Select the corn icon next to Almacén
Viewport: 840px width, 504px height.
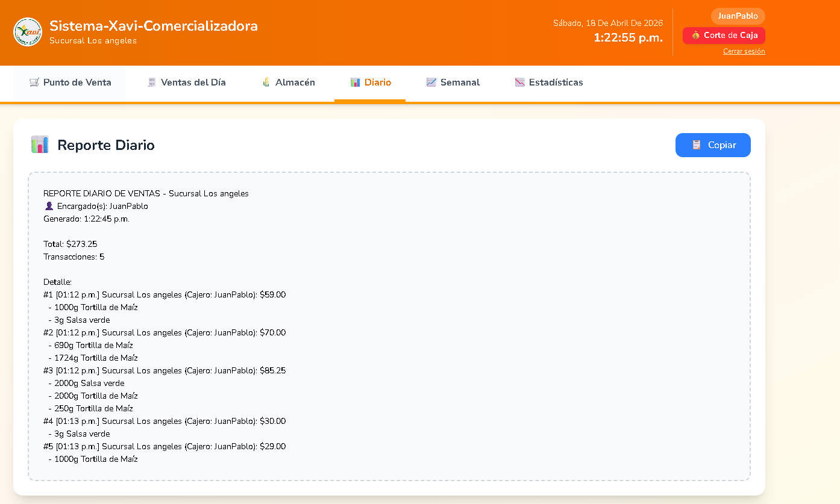(266, 81)
